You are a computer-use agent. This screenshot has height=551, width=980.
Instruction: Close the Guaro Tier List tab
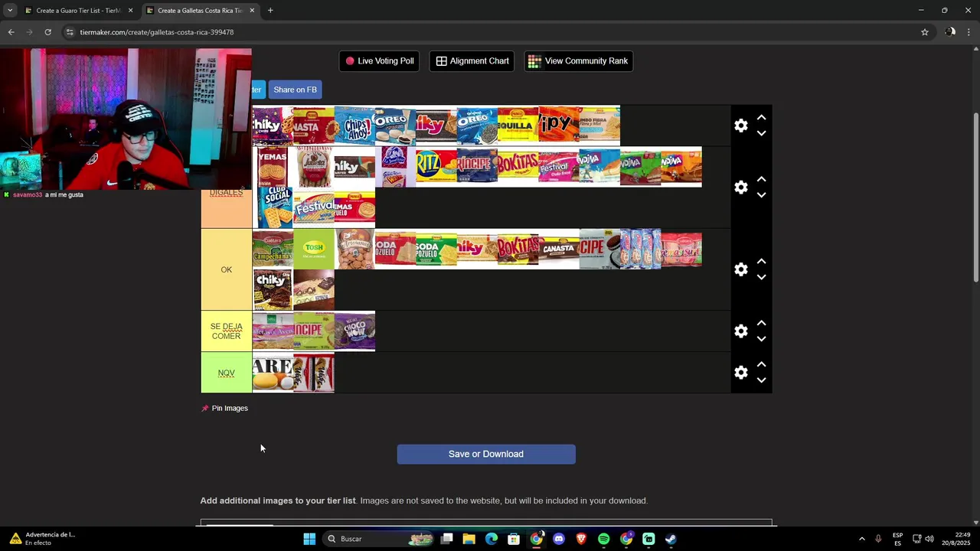pyautogui.click(x=130, y=11)
